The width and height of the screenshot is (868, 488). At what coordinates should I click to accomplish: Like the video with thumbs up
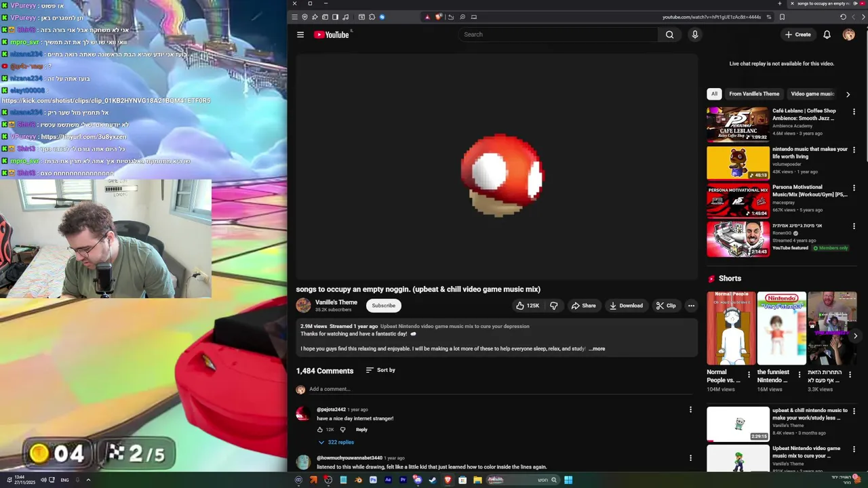(528, 306)
